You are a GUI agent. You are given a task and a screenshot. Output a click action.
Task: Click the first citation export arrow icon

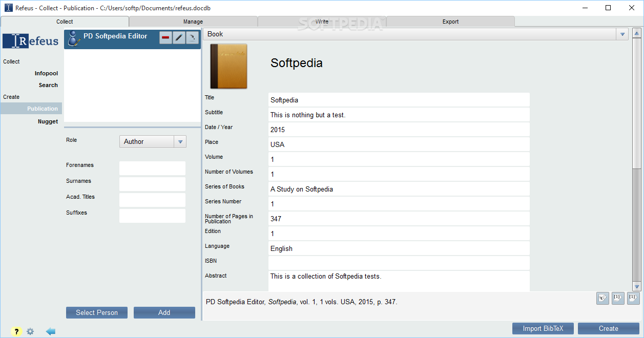click(603, 298)
